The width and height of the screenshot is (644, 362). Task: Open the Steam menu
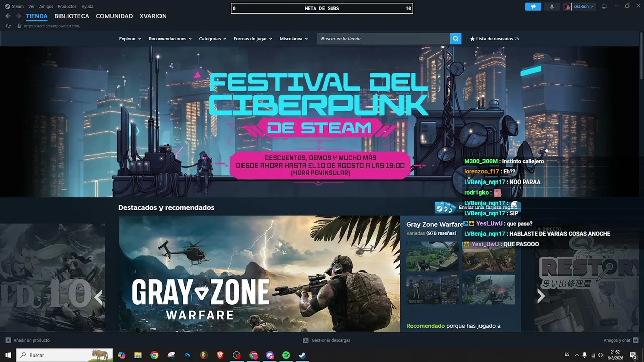pyautogui.click(x=18, y=6)
